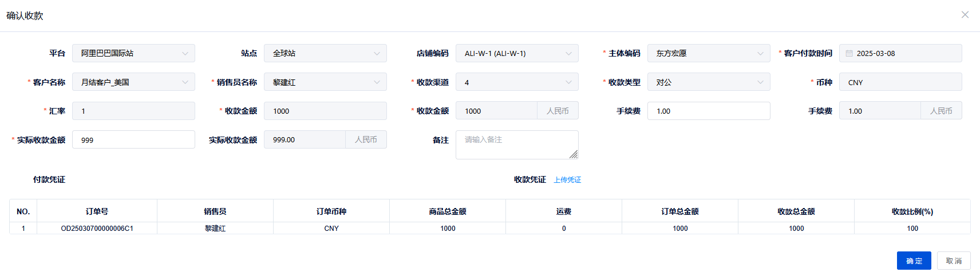Click order number OD25030700000006C1 in table

coord(97,229)
